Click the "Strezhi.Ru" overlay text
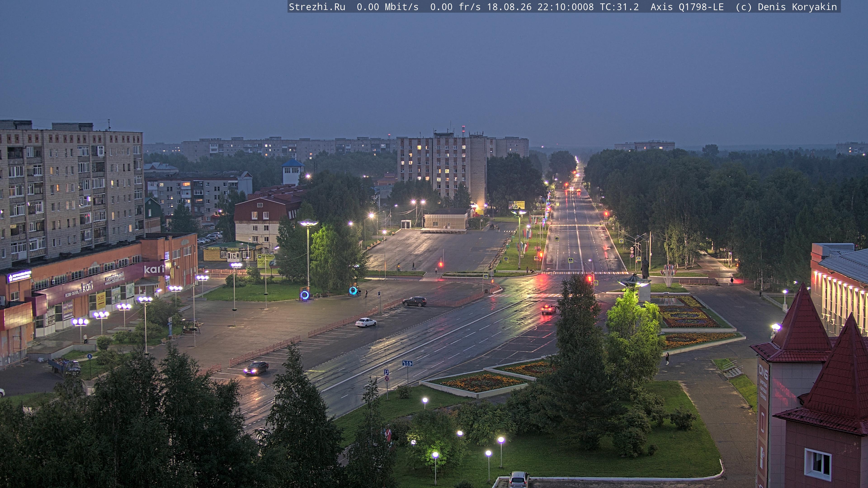Screen dimensions: 868x488 tap(317, 7)
